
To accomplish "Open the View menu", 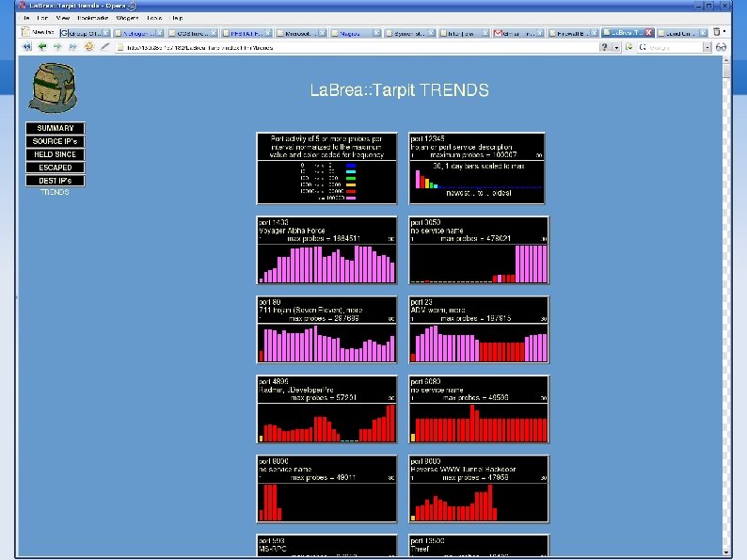I will click(x=63, y=18).
